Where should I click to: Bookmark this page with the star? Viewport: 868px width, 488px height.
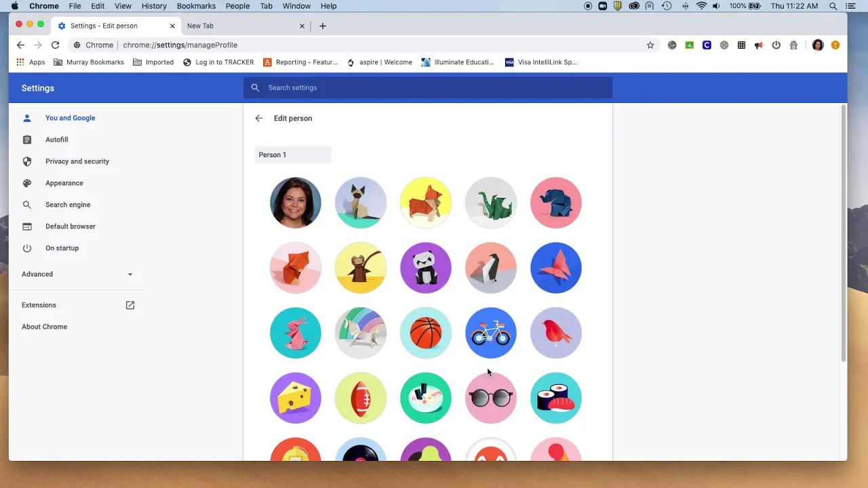650,45
